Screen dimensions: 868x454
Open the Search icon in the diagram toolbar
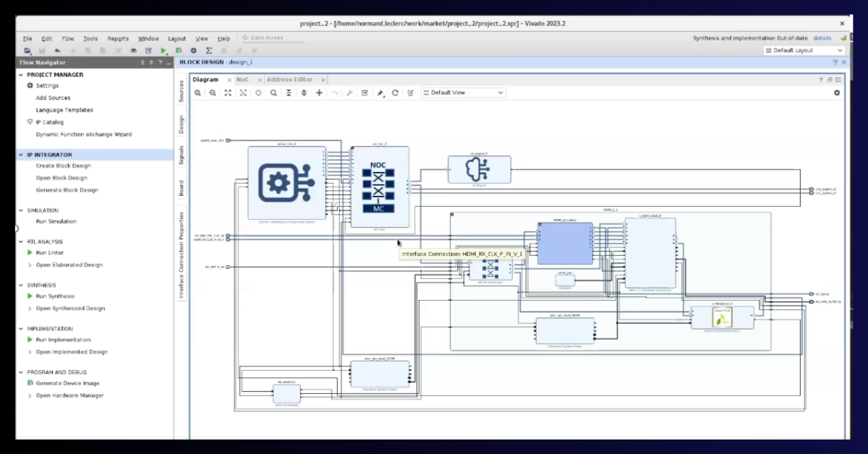(273, 93)
